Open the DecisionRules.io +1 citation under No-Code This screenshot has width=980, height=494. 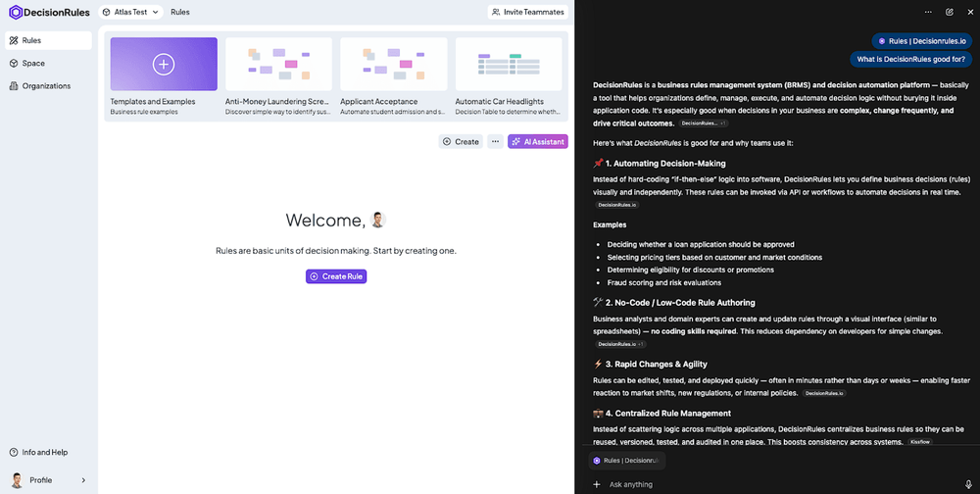point(620,344)
